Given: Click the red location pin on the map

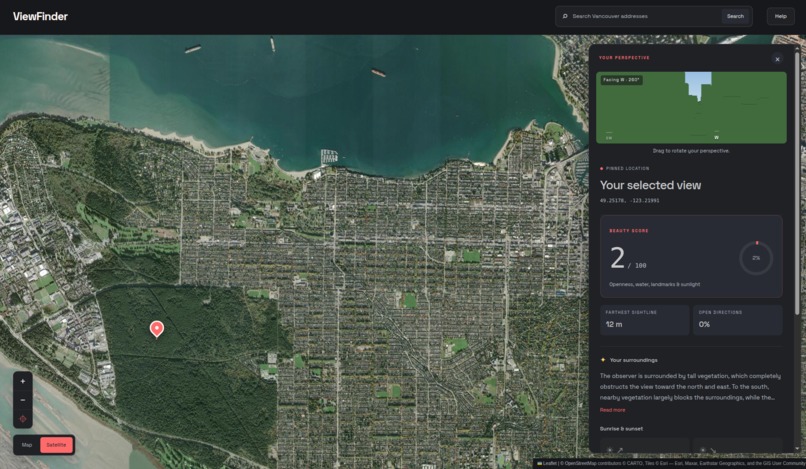Looking at the screenshot, I should [x=157, y=329].
